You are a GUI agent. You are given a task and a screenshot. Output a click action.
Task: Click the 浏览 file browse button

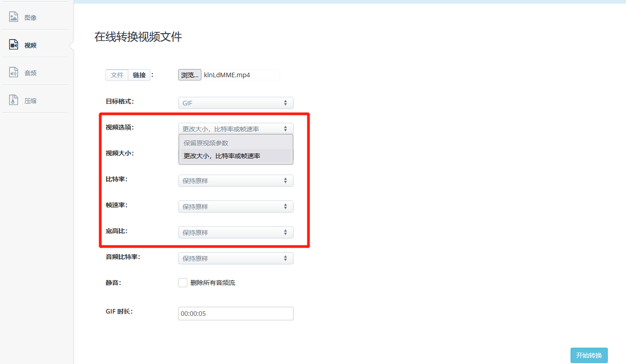pos(190,75)
